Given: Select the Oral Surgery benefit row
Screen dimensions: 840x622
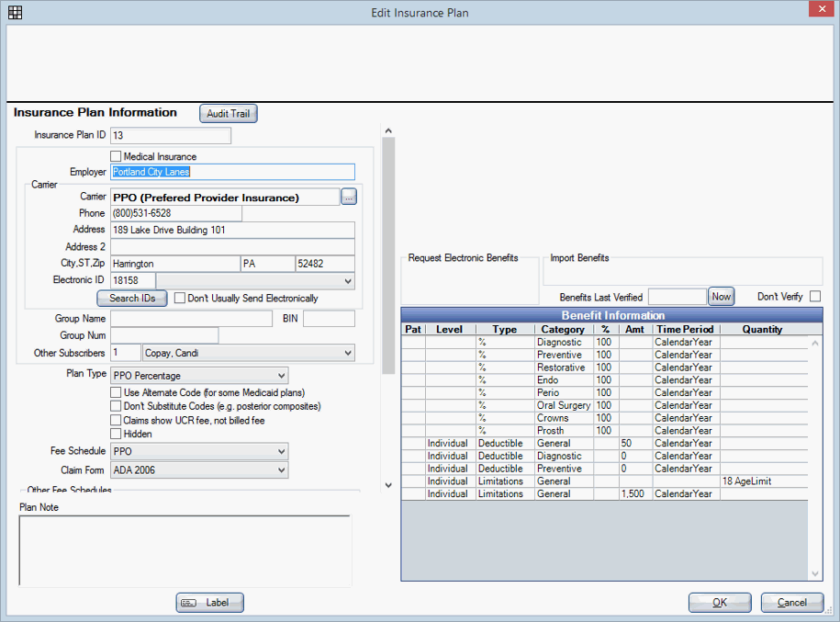Looking at the screenshot, I should pos(604,405).
